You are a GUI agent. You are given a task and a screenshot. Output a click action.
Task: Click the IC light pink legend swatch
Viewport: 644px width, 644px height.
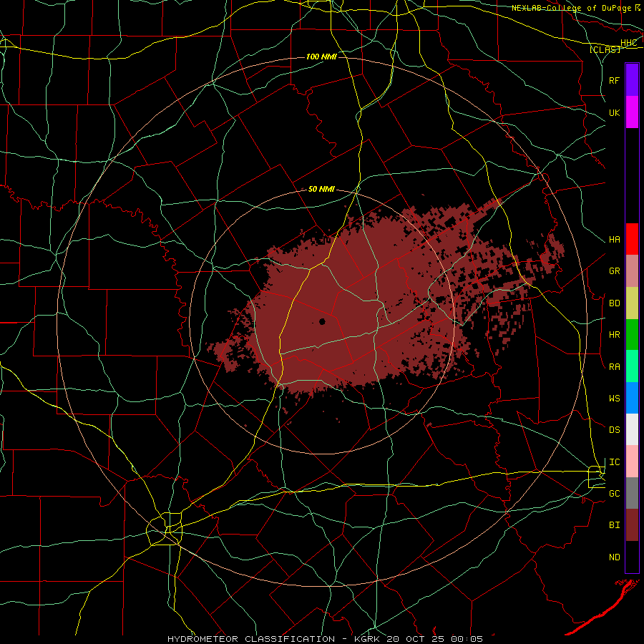pyautogui.click(x=632, y=462)
